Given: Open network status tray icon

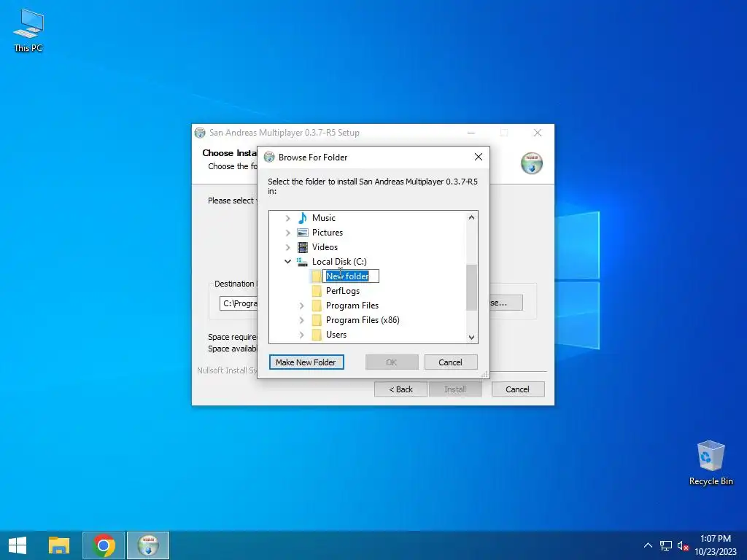Looking at the screenshot, I should tap(665, 545).
